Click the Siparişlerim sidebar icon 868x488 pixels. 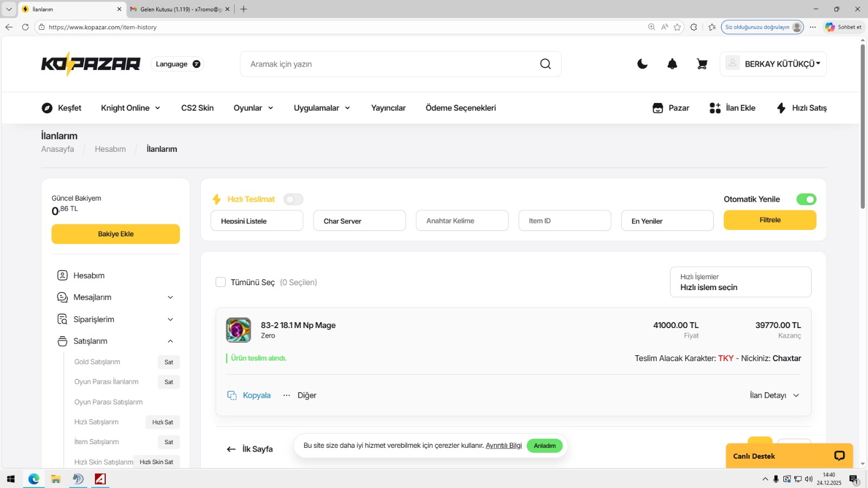[x=62, y=319]
